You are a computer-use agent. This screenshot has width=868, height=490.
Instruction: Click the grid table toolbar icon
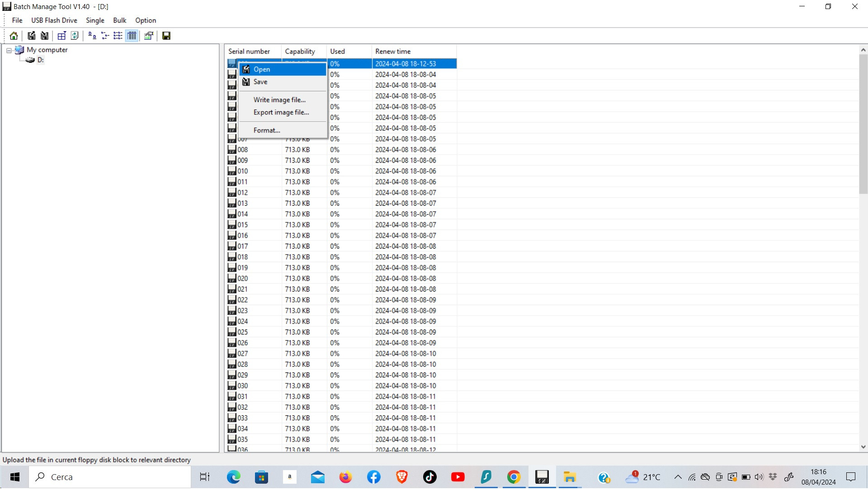61,36
